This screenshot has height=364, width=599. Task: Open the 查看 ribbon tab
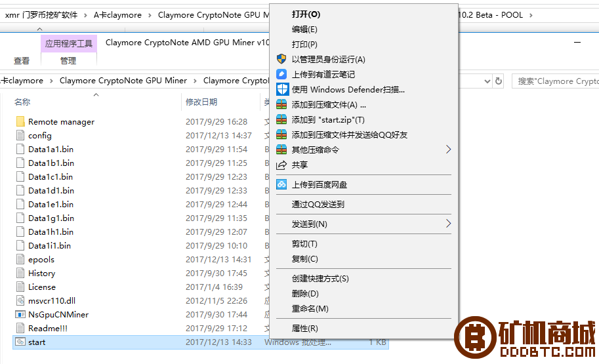coord(22,61)
